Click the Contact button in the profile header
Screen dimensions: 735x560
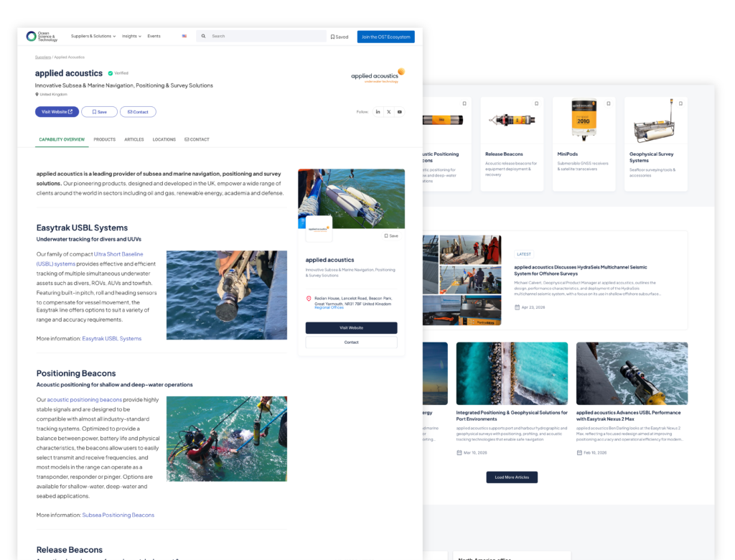point(138,111)
